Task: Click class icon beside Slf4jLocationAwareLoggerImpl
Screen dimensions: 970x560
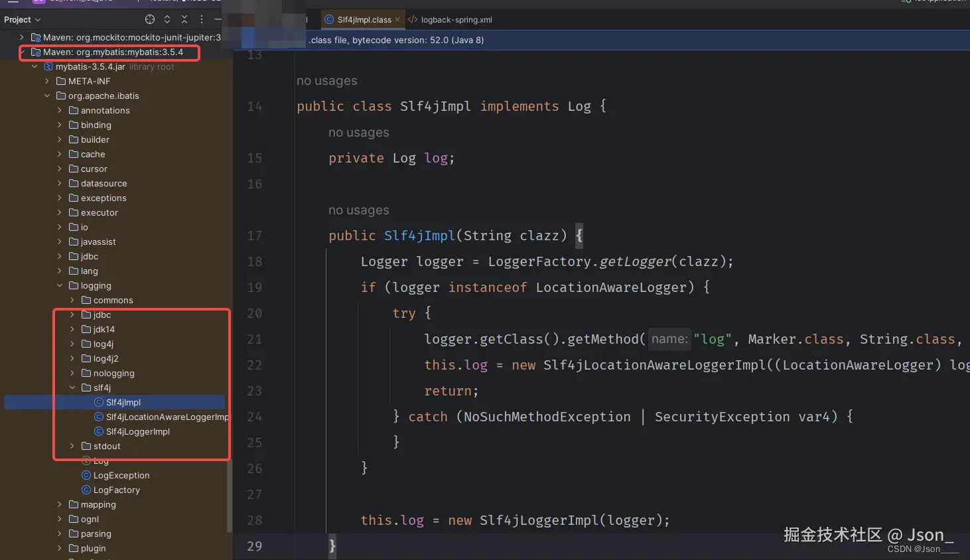Action: point(99,417)
